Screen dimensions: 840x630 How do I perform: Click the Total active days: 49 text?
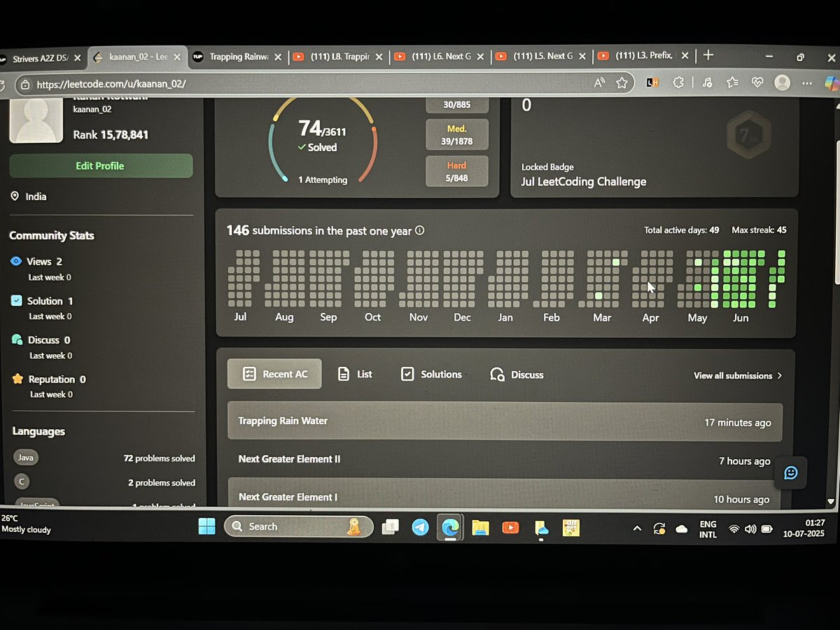tap(681, 230)
